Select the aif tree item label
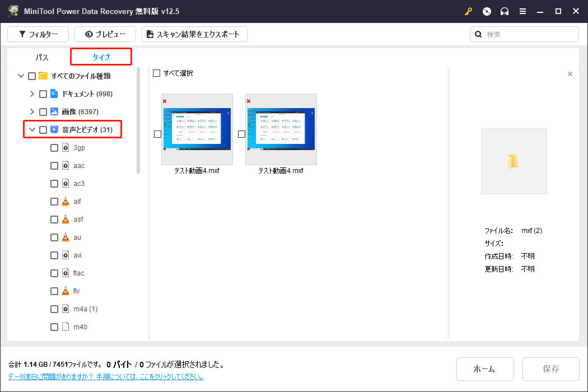 (77, 202)
